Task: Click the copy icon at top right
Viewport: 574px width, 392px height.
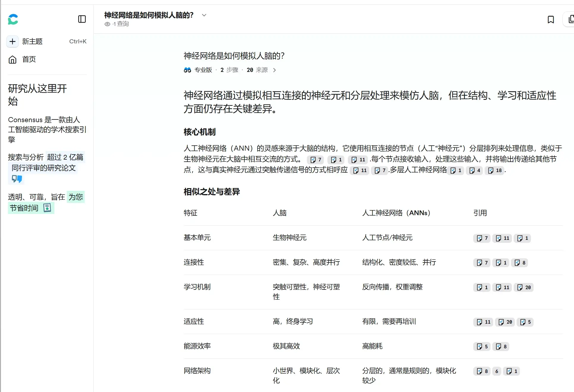Action: click(571, 20)
